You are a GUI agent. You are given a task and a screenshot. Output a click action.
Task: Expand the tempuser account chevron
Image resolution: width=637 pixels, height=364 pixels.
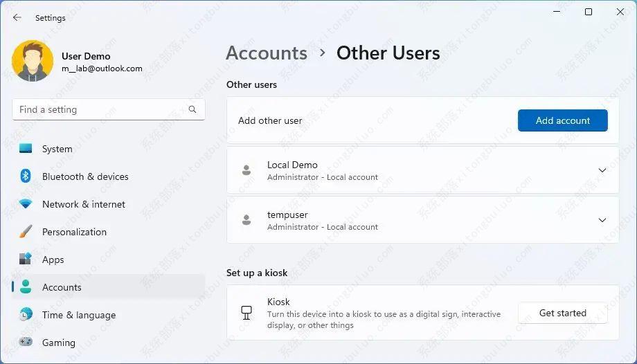(602, 220)
